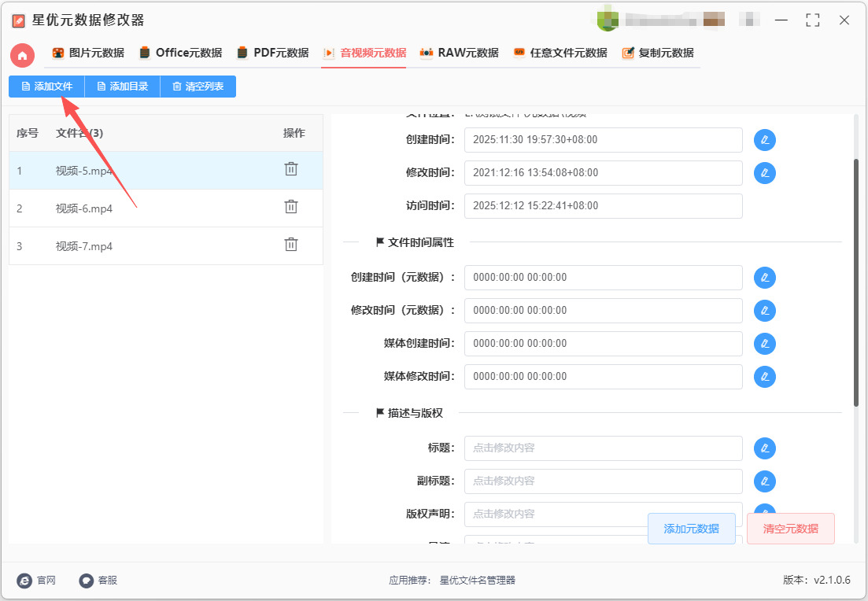Click 添加文件 button
The image size is (868, 601).
47,87
